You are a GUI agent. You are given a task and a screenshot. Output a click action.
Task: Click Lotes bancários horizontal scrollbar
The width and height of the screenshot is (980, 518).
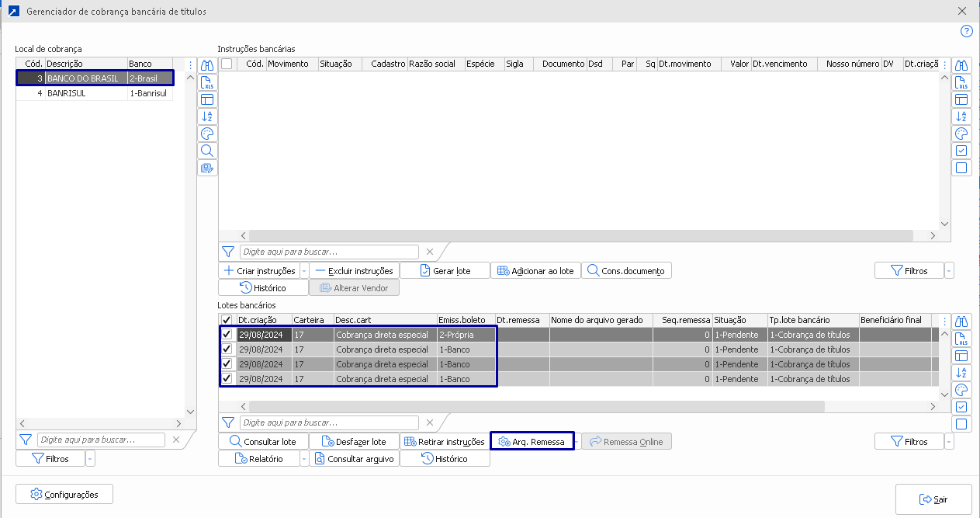(535, 406)
